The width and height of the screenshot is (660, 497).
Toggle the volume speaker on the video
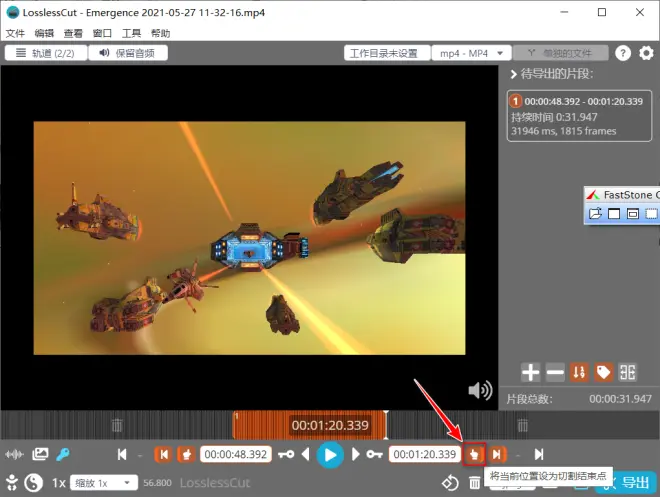(x=480, y=391)
